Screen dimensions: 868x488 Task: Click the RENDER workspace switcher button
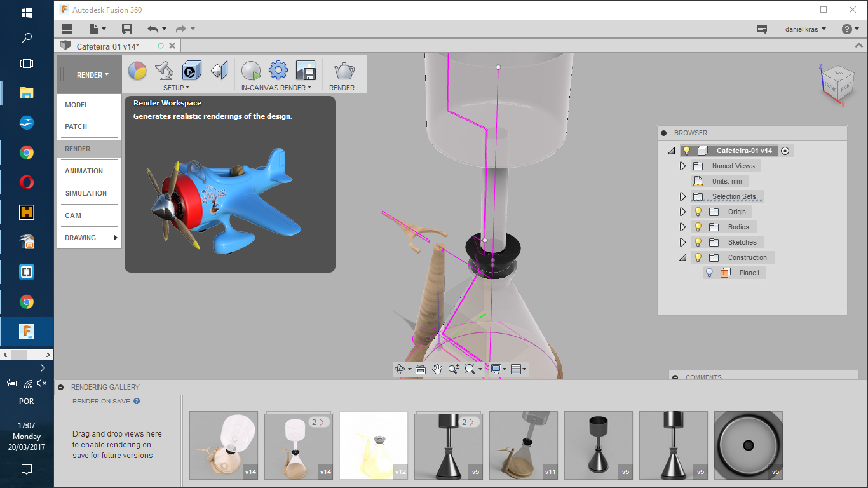point(89,75)
